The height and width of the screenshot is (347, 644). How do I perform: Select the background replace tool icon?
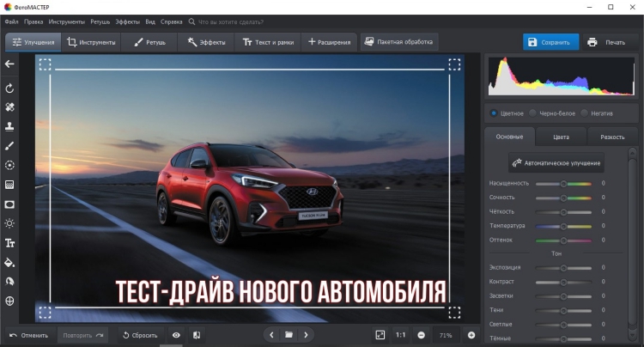click(x=9, y=282)
